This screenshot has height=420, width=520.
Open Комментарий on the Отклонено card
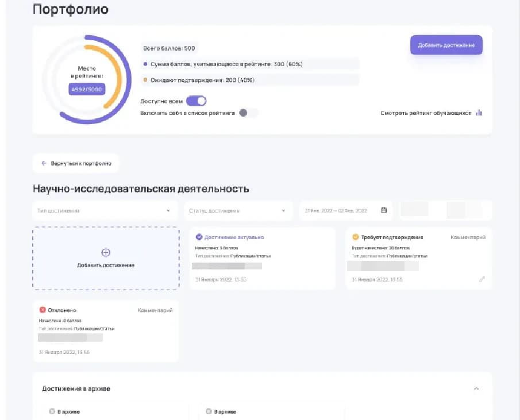click(155, 310)
